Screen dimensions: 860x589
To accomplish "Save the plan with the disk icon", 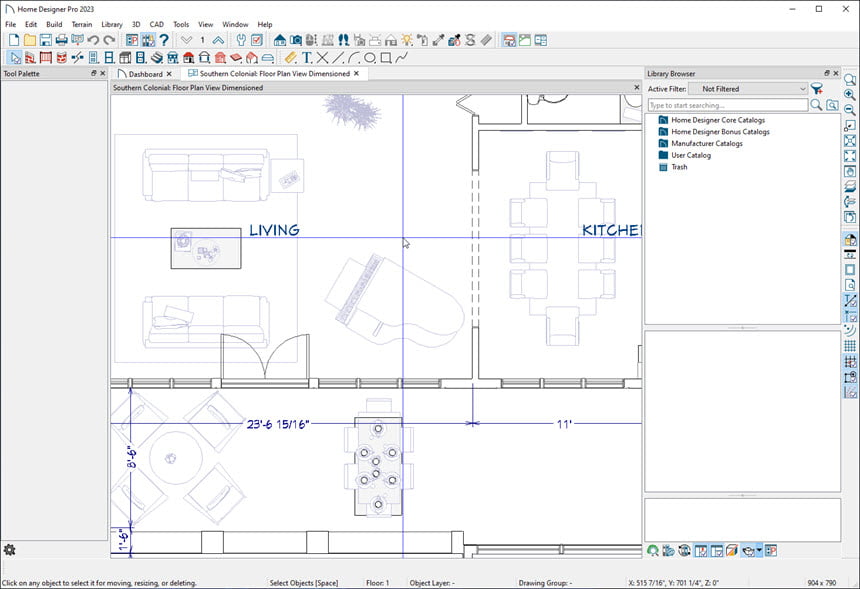I will [46, 40].
